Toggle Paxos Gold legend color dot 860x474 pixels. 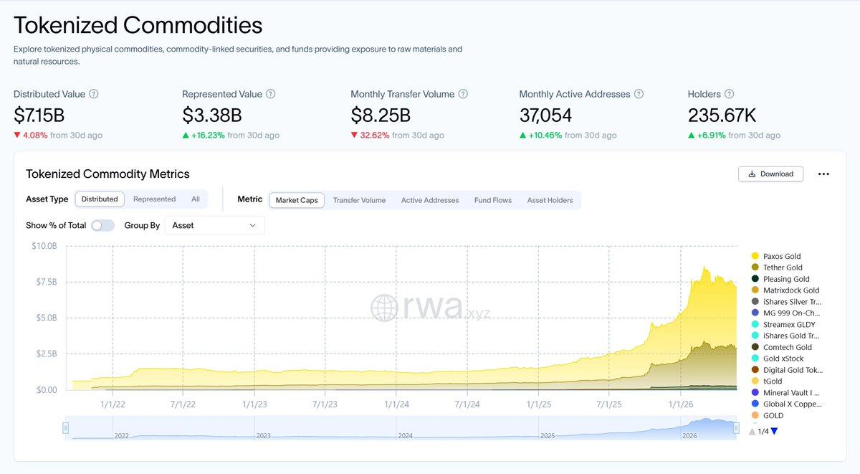click(x=755, y=256)
